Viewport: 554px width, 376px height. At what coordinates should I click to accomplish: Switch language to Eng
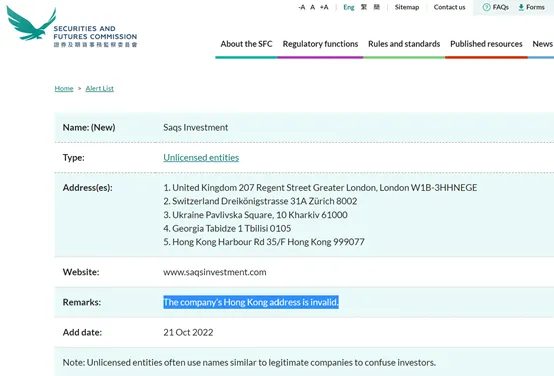coord(349,7)
